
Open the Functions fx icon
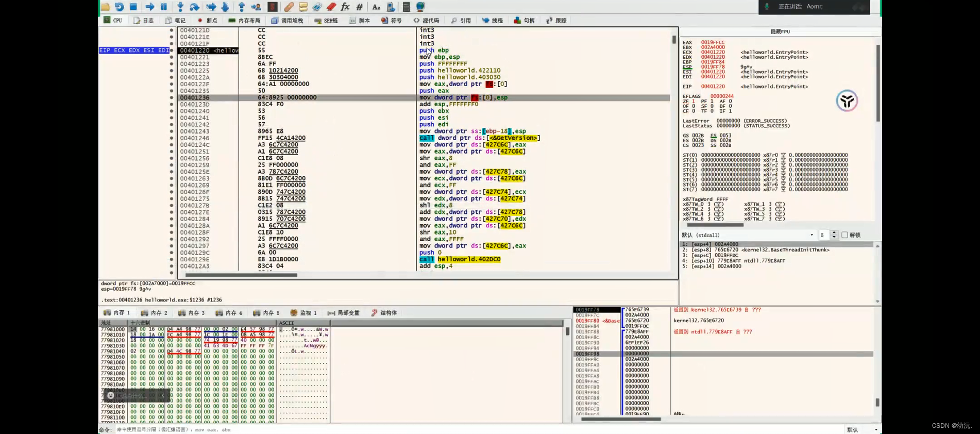tap(345, 7)
